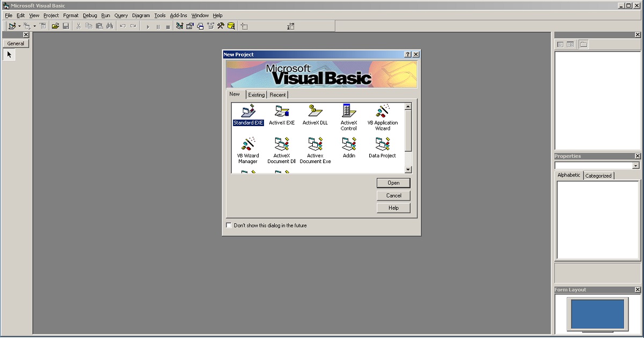Click the Save Project floppy icon

(65, 26)
